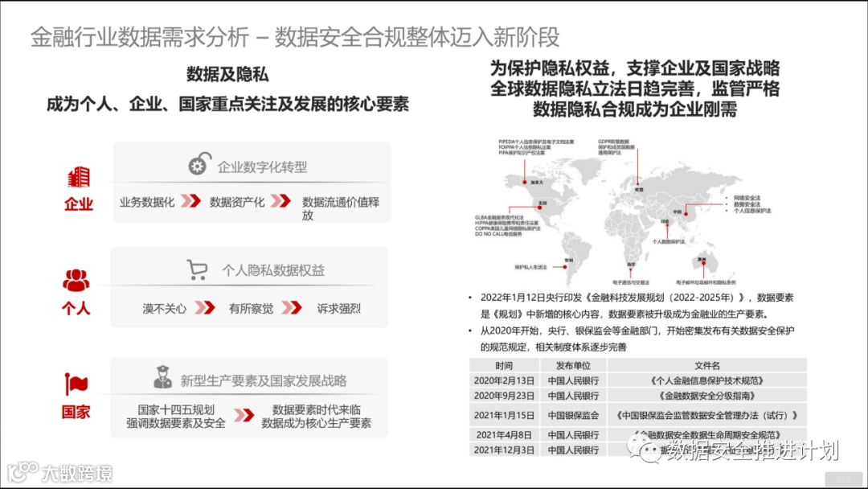This screenshot has height=489, width=868.
Task: Click the text 数据要素时代来临 数据成为核心生产要素
Action: pos(316,417)
